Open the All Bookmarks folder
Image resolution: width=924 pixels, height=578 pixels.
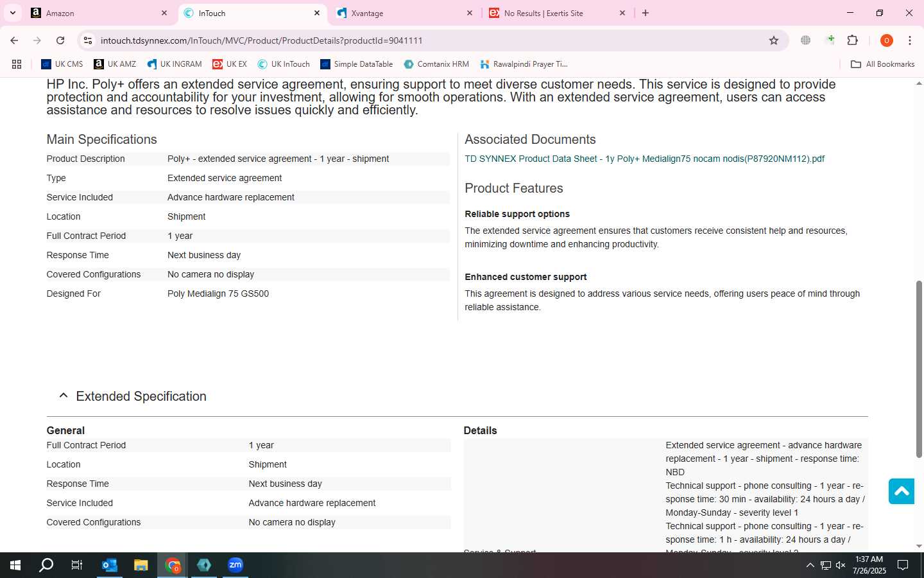[882, 64]
